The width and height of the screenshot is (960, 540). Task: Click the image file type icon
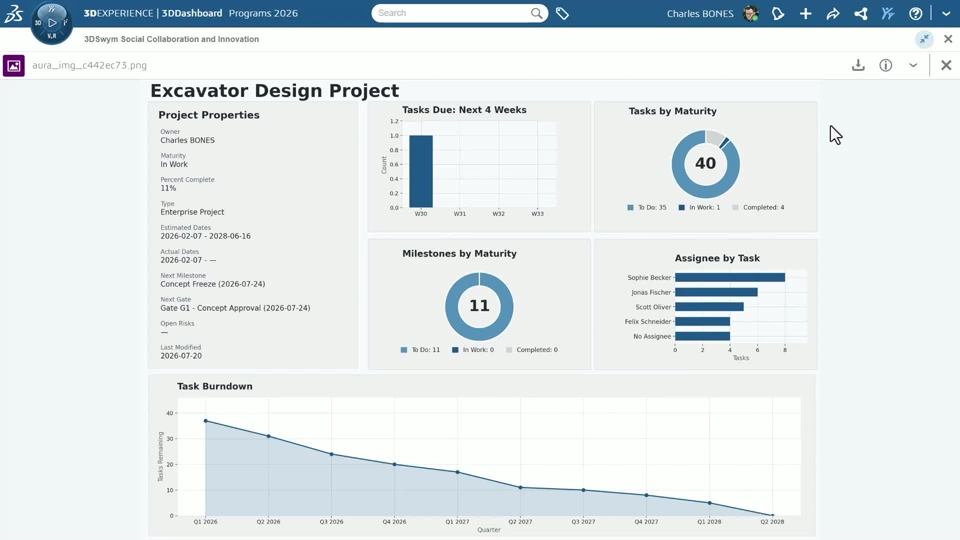pos(13,66)
